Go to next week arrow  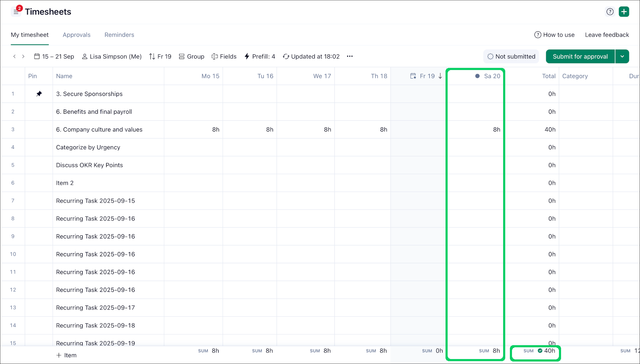click(x=23, y=57)
